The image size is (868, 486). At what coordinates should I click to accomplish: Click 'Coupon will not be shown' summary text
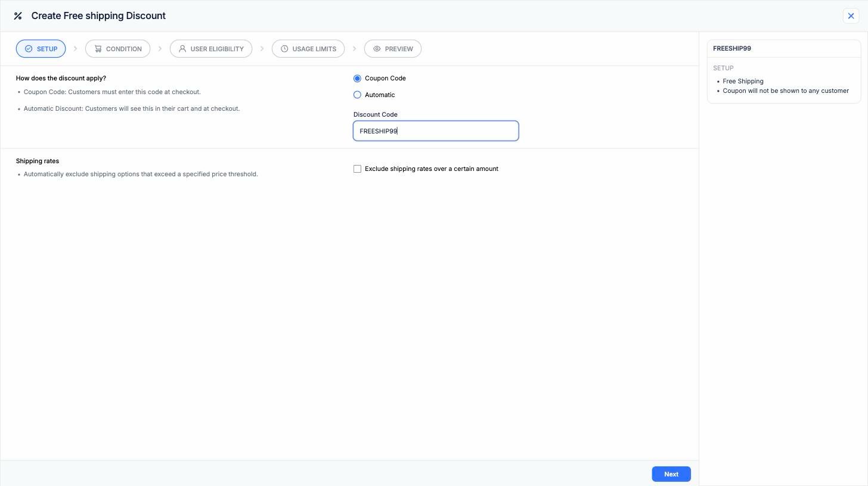786,91
